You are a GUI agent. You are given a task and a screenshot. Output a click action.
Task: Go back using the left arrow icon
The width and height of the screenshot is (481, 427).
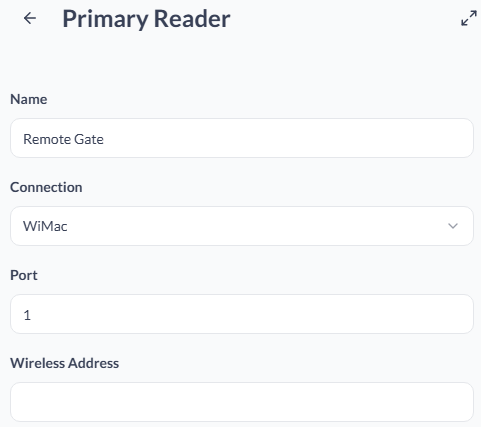coord(30,18)
